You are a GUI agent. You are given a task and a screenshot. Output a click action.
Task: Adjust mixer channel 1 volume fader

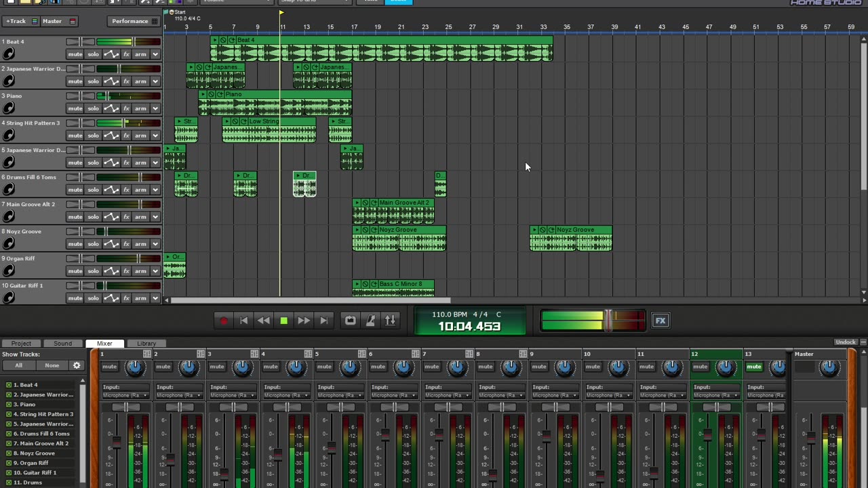click(x=117, y=442)
